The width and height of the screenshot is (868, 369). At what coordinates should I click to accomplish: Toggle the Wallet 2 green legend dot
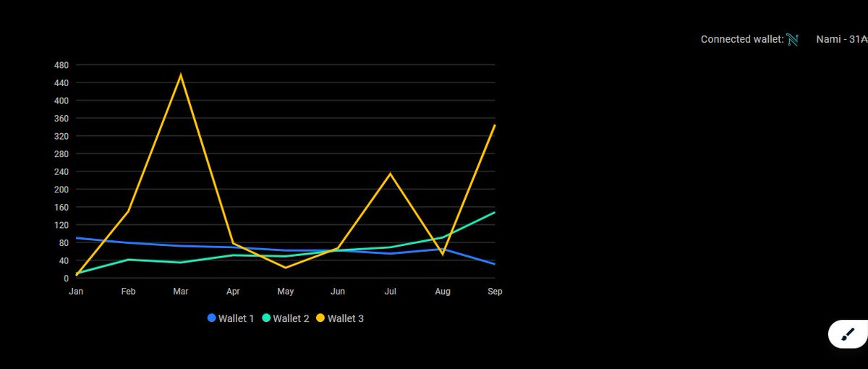266,318
